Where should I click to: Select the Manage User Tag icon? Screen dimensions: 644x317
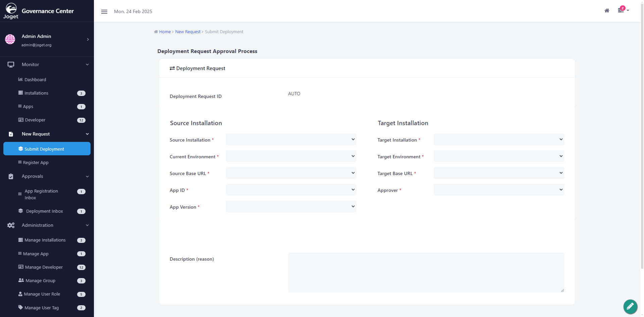(x=20, y=307)
